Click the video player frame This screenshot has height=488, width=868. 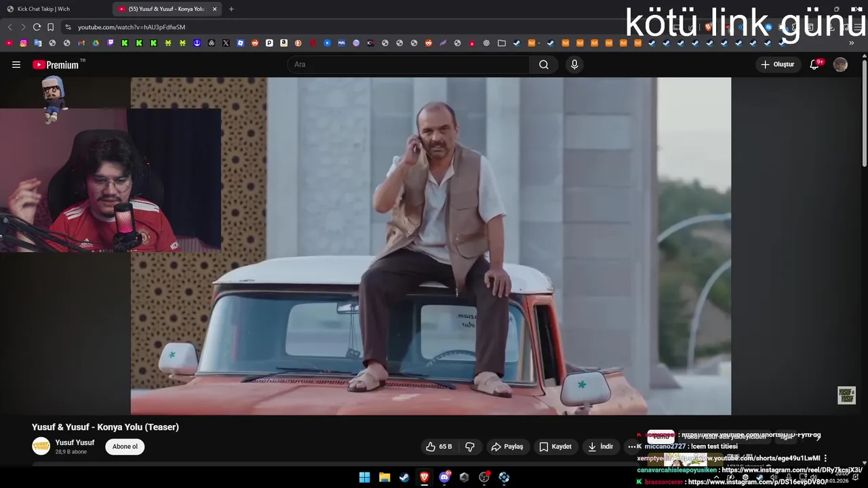431,246
